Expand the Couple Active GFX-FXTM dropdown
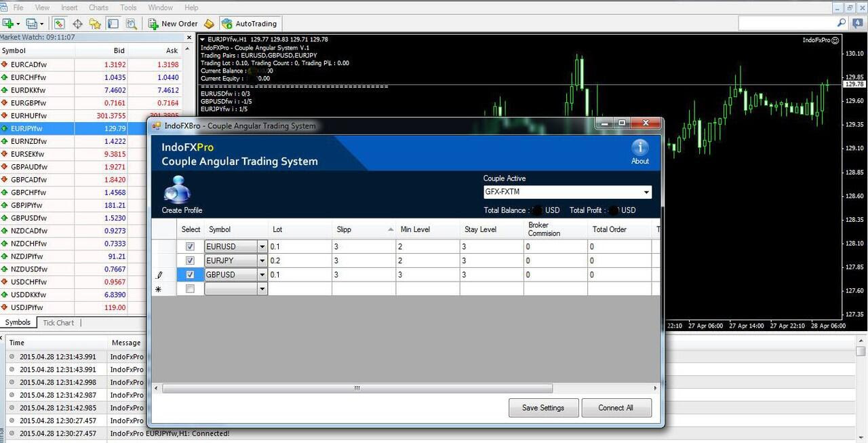The height and width of the screenshot is (443, 868). coord(646,193)
